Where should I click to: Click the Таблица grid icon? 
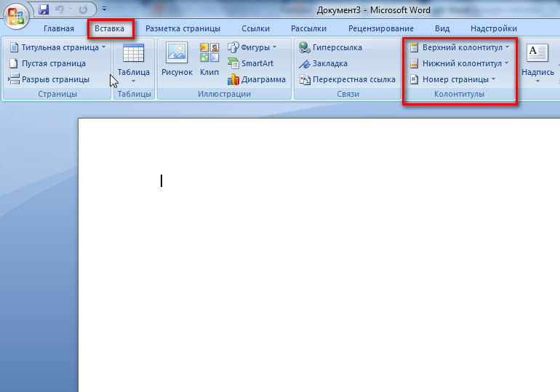tap(134, 53)
